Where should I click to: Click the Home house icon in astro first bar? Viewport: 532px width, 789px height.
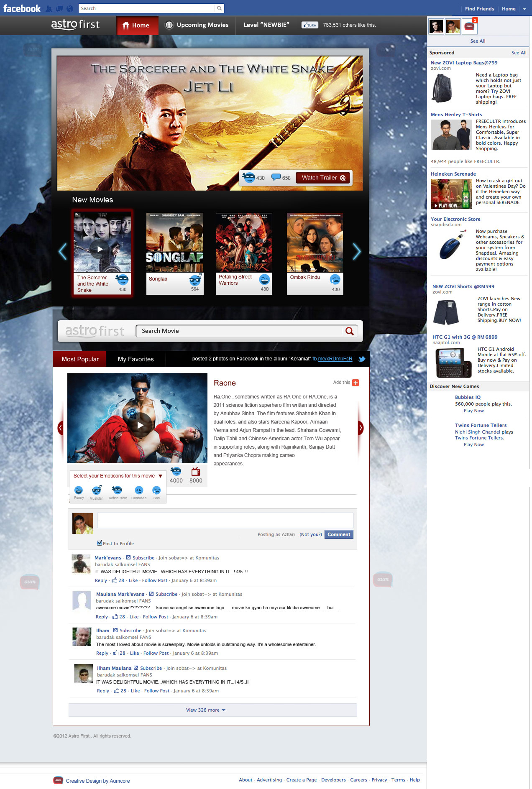[x=126, y=26]
